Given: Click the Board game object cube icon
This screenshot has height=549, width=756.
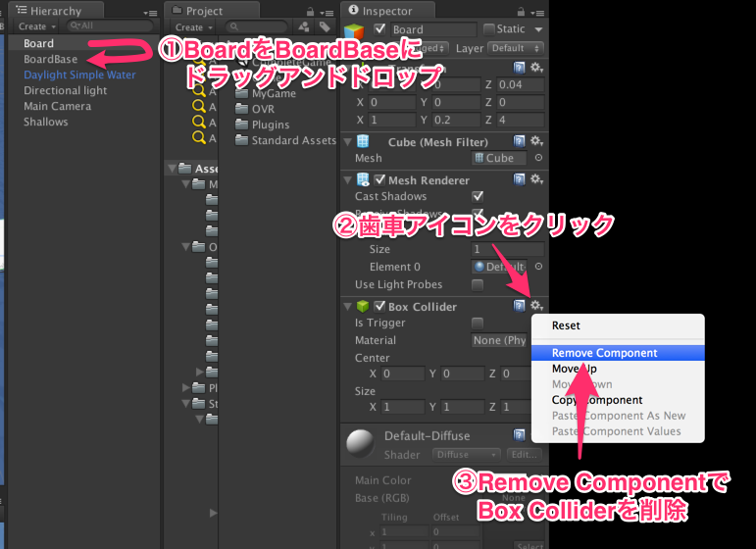Looking at the screenshot, I should point(354,31).
